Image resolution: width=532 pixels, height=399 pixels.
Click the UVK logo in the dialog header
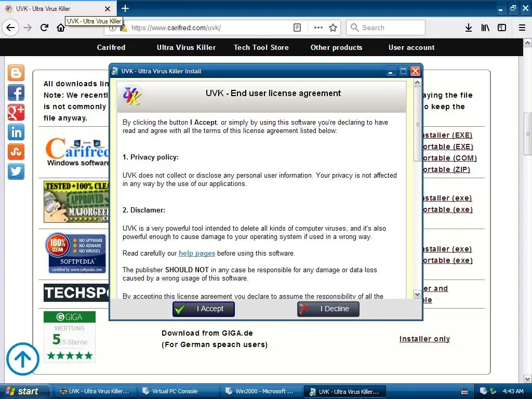pos(132,96)
